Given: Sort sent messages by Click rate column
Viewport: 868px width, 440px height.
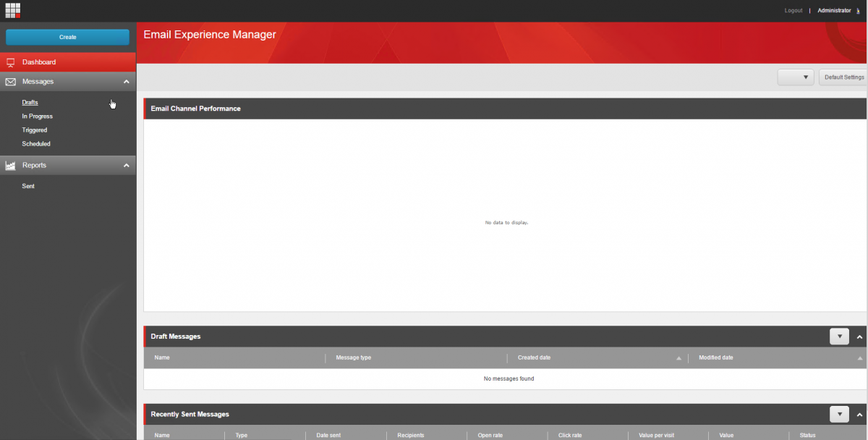Looking at the screenshot, I should pyautogui.click(x=570, y=436).
